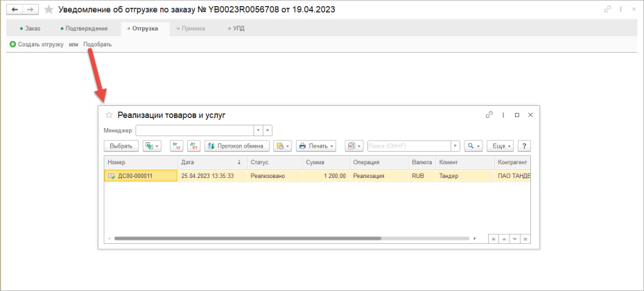Viewport: 644px width, 291px height.
Task: Open the Печать dropdown menu
Action: pyautogui.click(x=316, y=145)
